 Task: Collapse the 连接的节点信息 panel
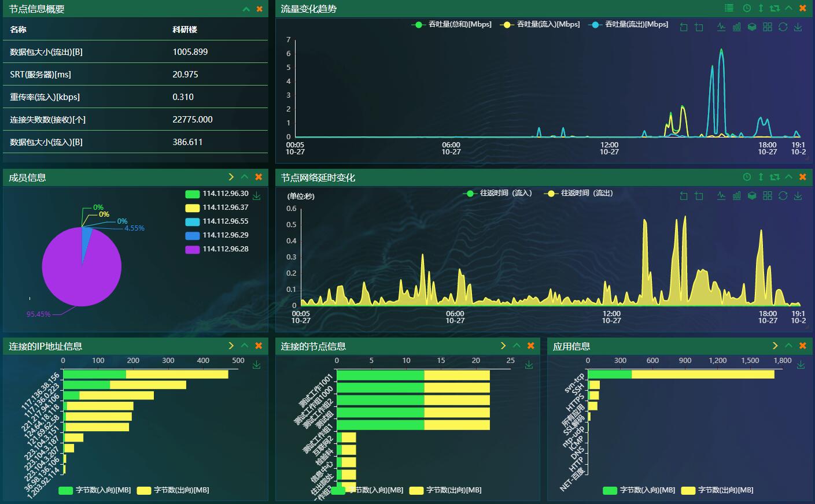[517, 346]
